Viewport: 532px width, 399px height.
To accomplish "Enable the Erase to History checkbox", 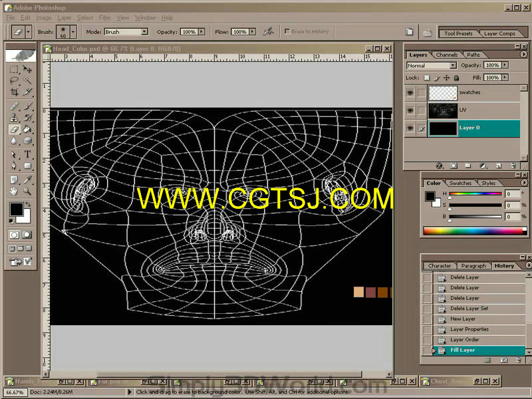I will (287, 31).
